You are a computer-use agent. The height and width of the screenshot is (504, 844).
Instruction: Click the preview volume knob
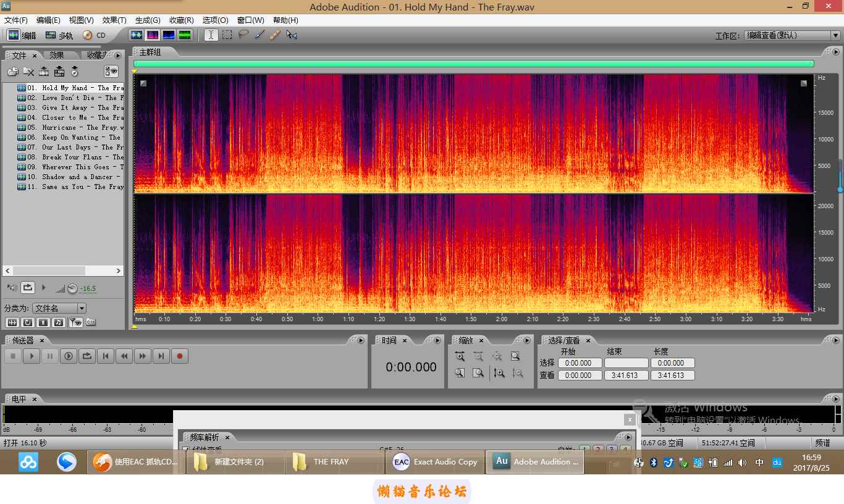click(72, 288)
